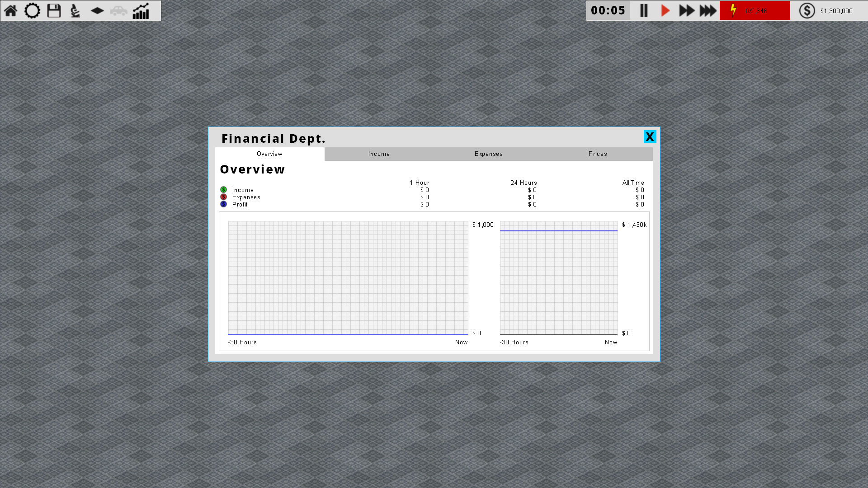Open settings via the gear icon
The image size is (868, 488).
32,10
